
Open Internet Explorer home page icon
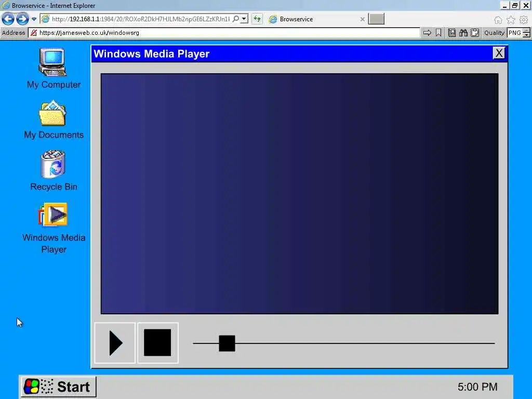click(x=498, y=20)
